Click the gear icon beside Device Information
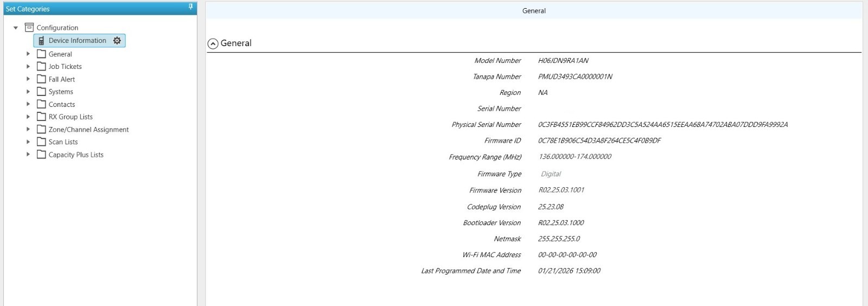Image resolution: width=868 pixels, height=306 pixels. (x=117, y=41)
